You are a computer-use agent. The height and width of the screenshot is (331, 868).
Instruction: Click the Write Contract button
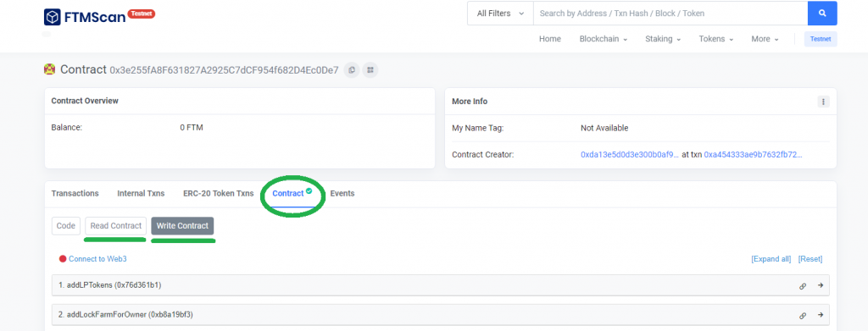182,226
